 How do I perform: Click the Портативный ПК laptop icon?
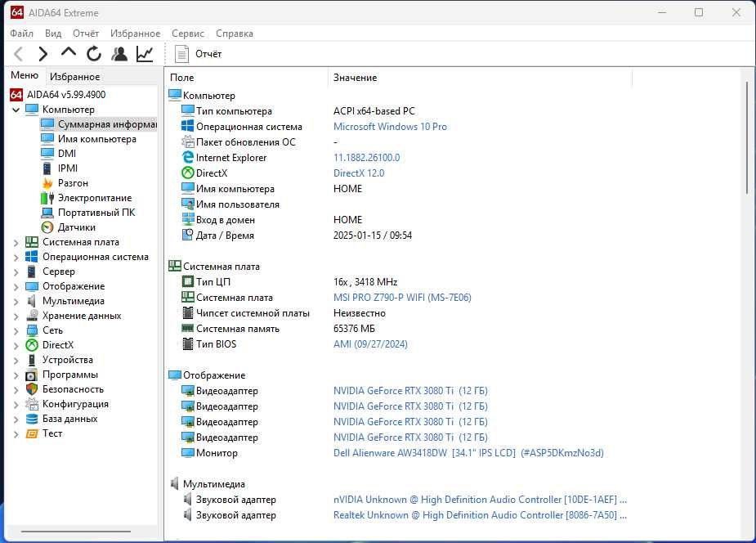point(47,213)
